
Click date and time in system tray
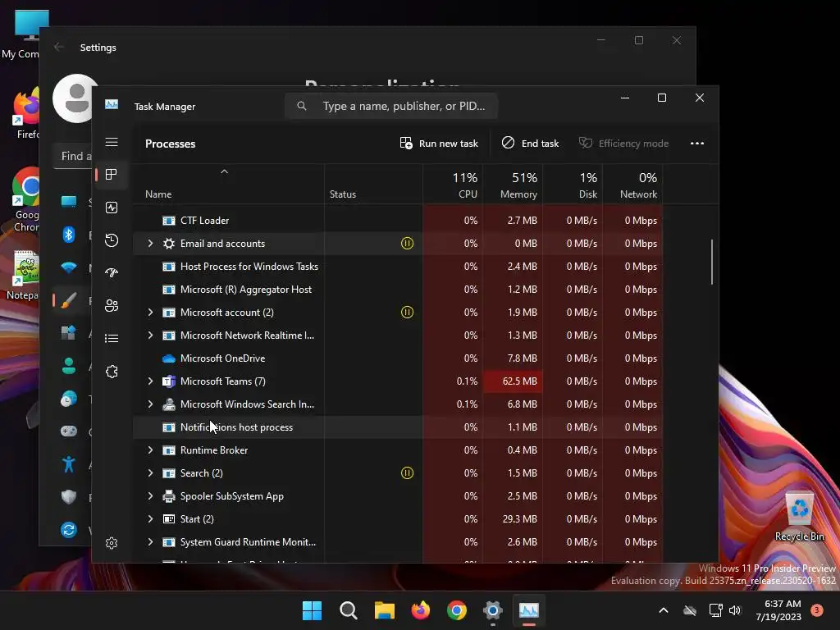click(x=778, y=610)
